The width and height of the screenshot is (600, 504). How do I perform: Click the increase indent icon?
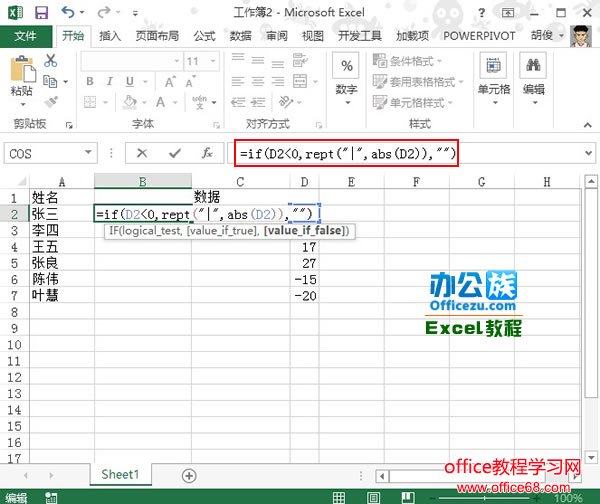pyautogui.click(x=258, y=102)
